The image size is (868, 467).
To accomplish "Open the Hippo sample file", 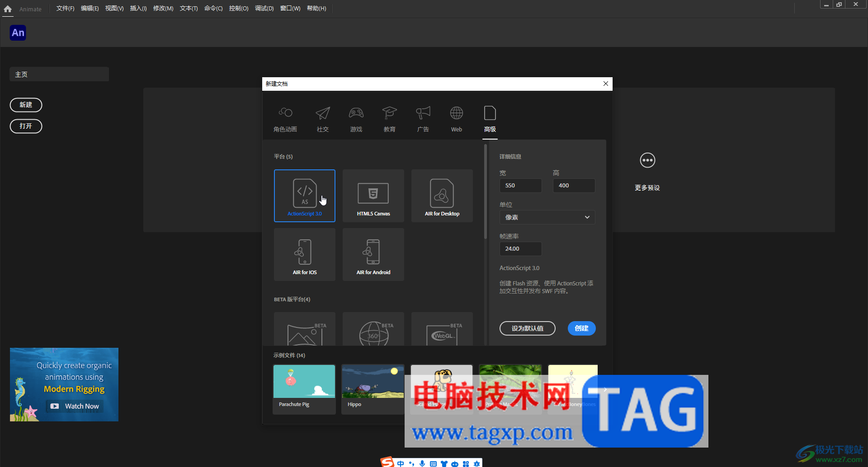I will point(373,389).
